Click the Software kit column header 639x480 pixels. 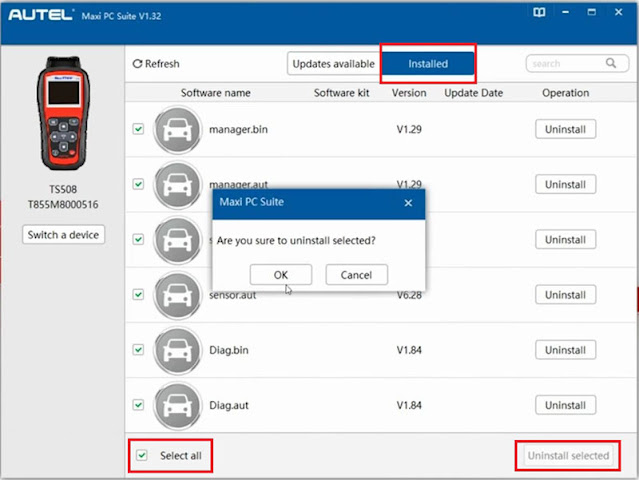[x=342, y=93]
